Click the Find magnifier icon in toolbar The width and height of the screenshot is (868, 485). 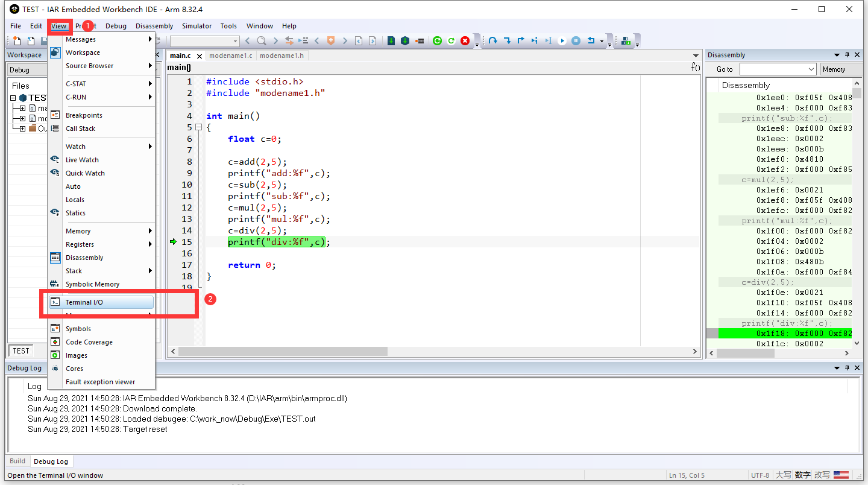pyautogui.click(x=262, y=41)
